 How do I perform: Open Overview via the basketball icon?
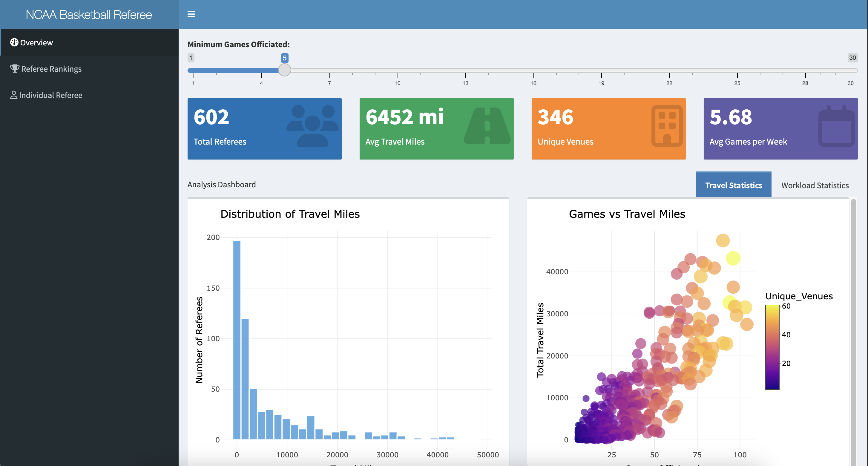(x=14, y=42)
